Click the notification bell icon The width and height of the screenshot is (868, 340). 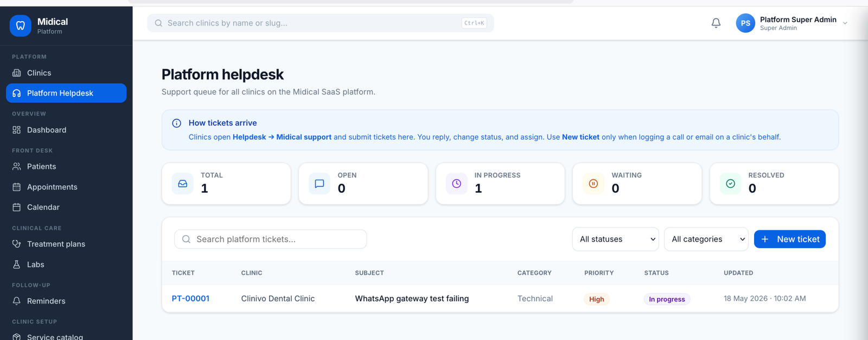(x=716, y=23)
